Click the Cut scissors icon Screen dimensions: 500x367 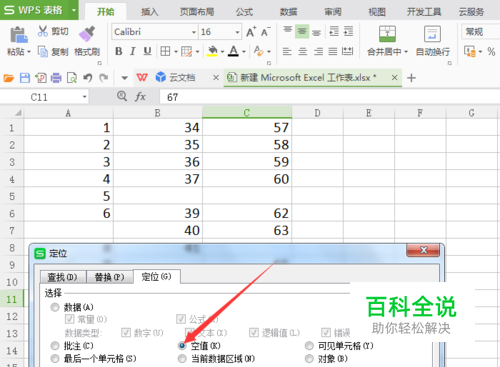43,31
